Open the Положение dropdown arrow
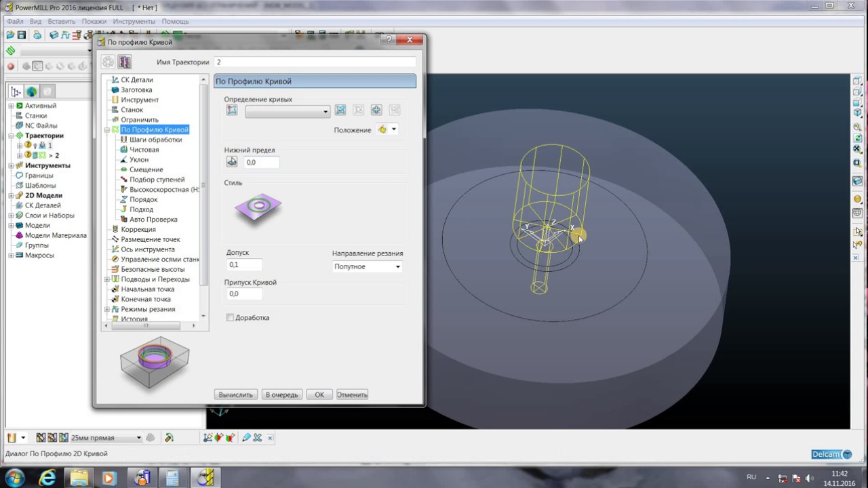868x488 pixels. point(394,129)
